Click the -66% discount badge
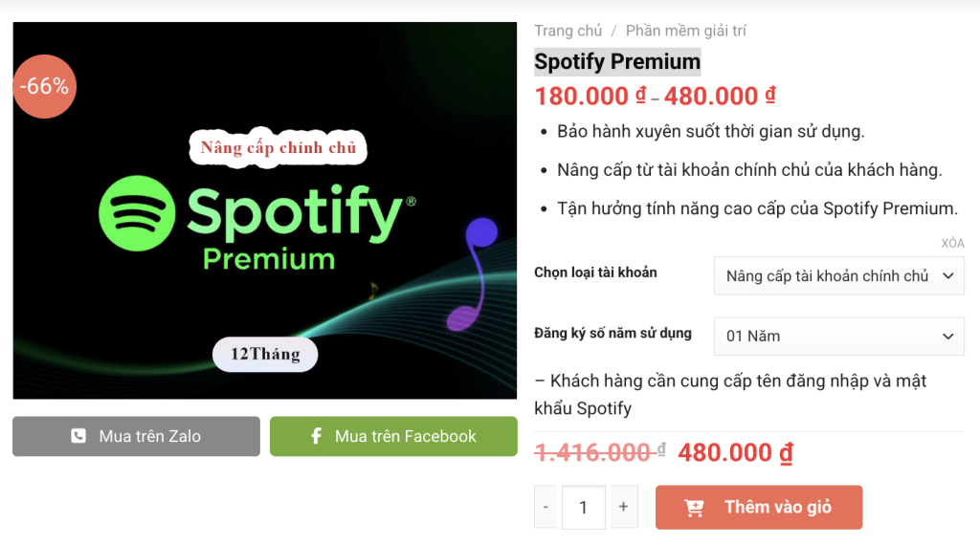980x546 pixels. (44, 86)
